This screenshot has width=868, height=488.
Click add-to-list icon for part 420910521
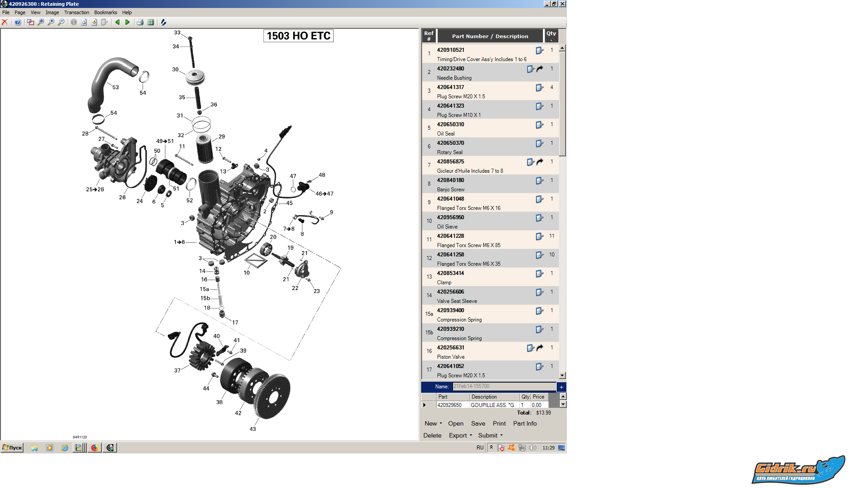tap(539, 50)
